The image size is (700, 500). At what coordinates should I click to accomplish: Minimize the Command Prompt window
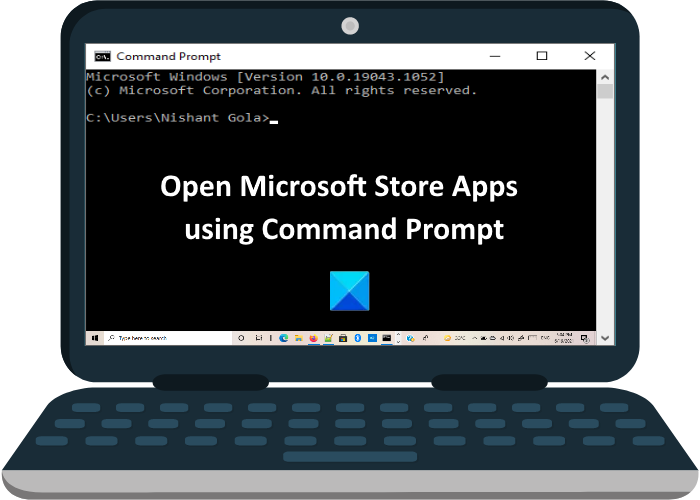point(495,56)
